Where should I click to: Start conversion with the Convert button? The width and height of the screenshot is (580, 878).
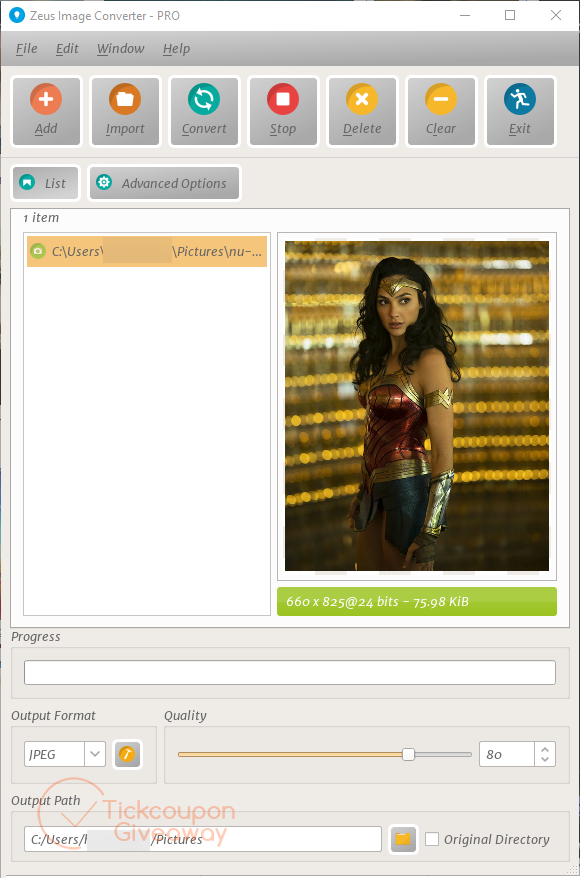point(204,111)
